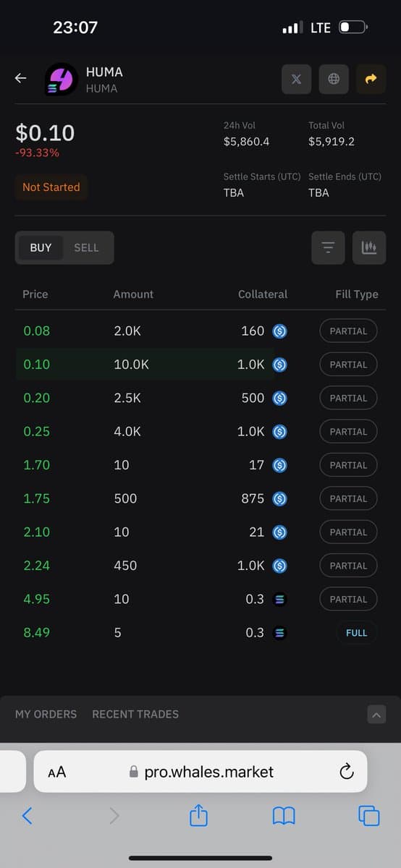This screenshot has height=868, width=401.
Task: Open the X (Twitter) link button
Action: (296, 80)
